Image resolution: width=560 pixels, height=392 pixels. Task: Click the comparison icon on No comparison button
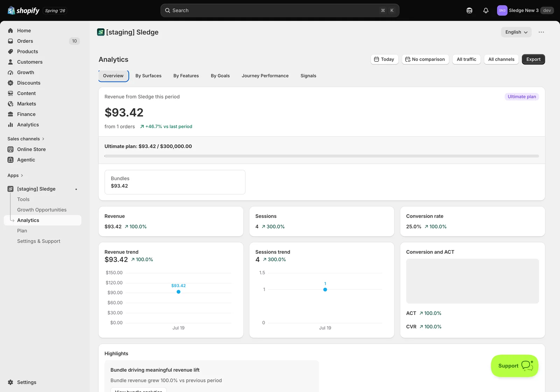[x=408, y=59]
